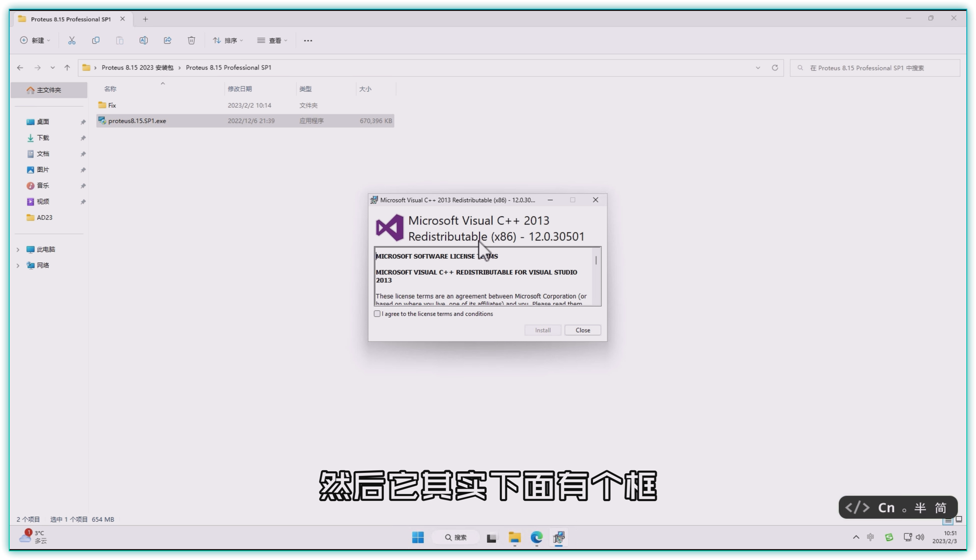
Task: Click the Share icon in Explorer toolbar
Action: pyautogui.click(x=167, y=40)
